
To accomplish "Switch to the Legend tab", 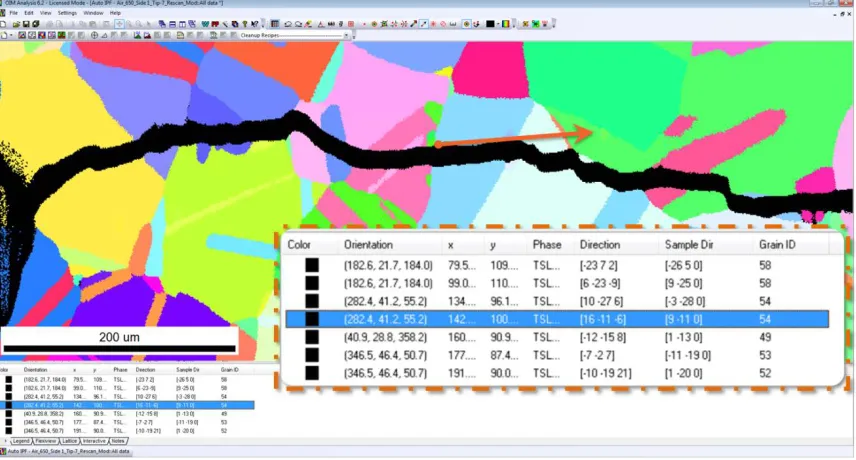I will tap(21, 441).
